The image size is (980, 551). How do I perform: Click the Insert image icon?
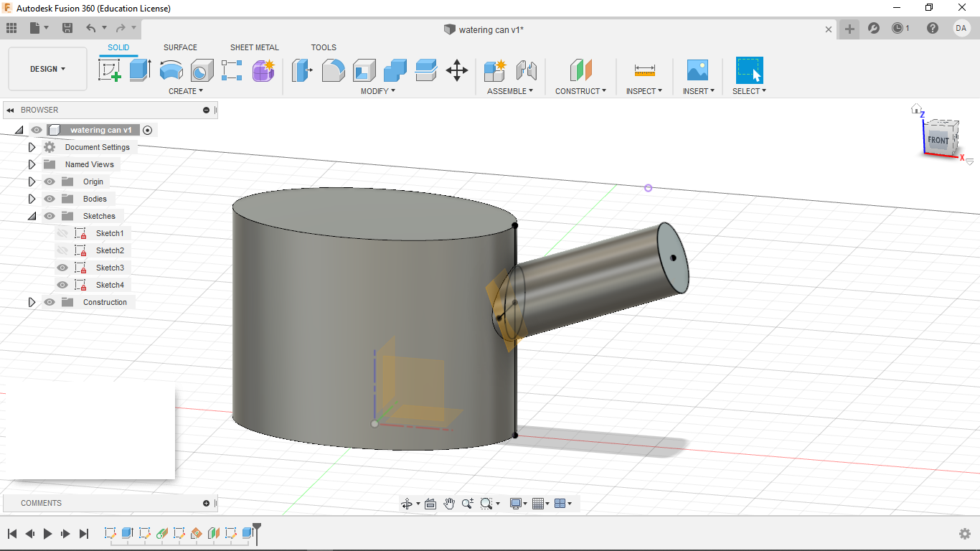coord(697,70)
